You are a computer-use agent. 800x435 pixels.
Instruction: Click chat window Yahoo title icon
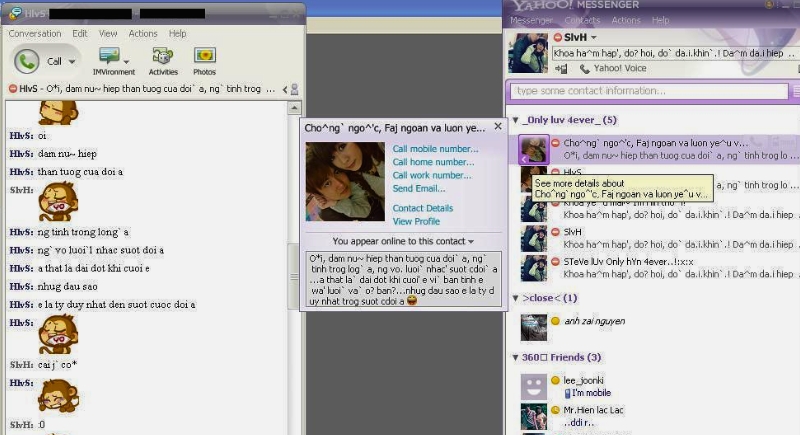16,13
